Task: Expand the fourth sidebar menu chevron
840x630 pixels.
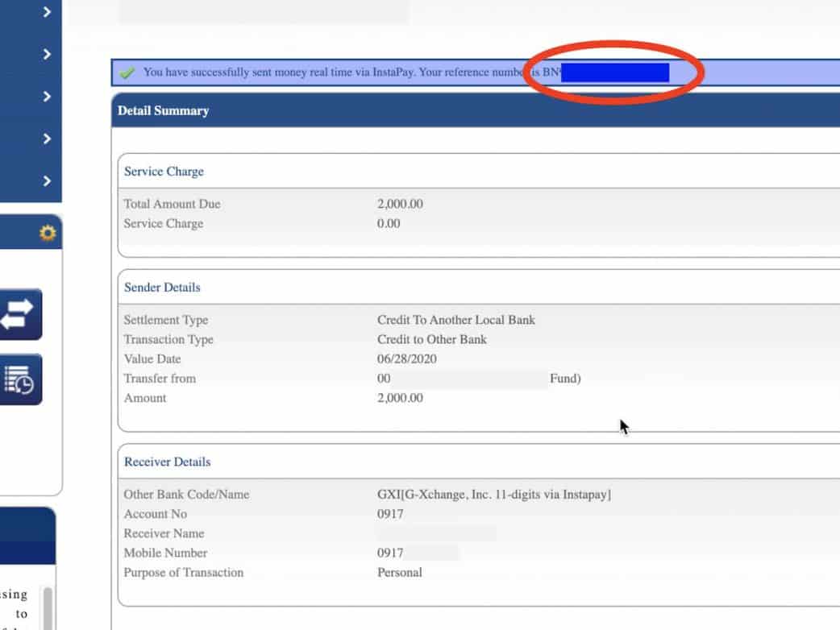Action: 47,139
